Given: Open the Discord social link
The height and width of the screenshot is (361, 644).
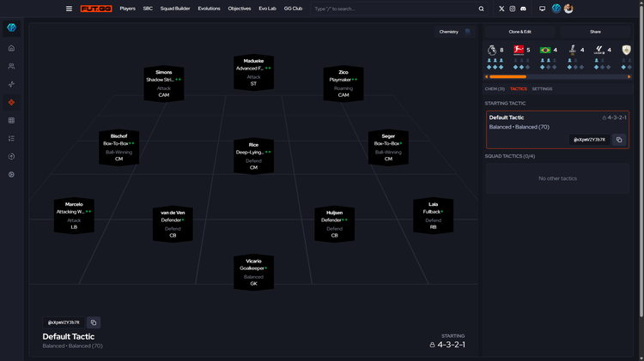Looking at the screenshot, I should pos(524,9).
